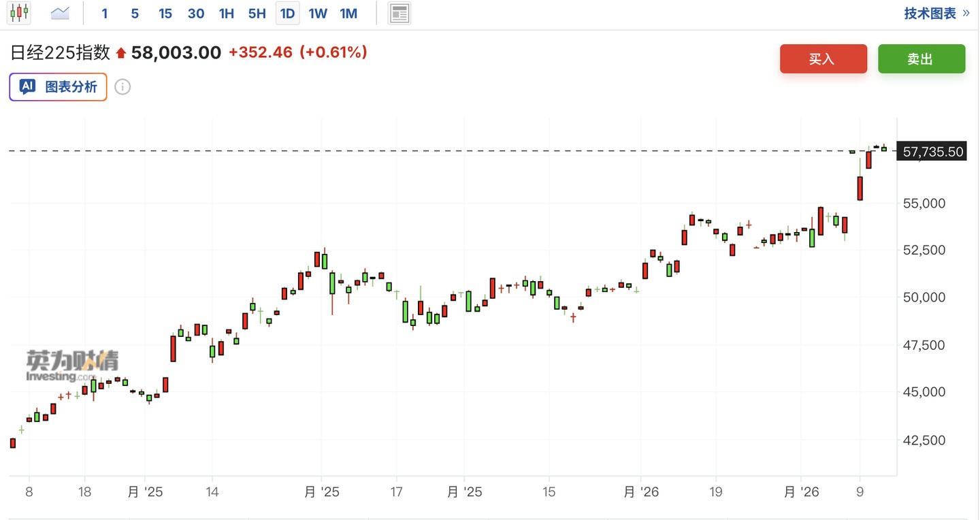The width and height of the screenshot is (980, 520).
Task: Click the chevron beside 技术图表
Action: pyautogui.click(x=966, y=14)
